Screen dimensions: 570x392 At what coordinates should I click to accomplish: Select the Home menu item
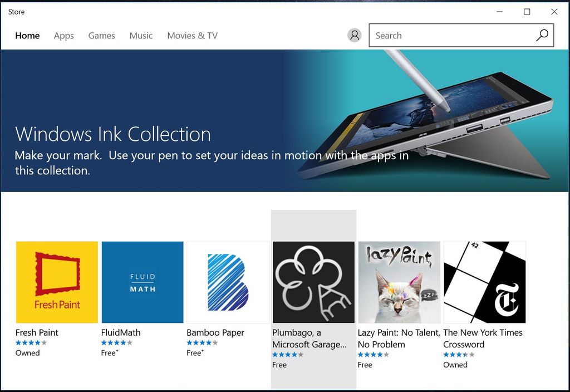tap(27, 36)
